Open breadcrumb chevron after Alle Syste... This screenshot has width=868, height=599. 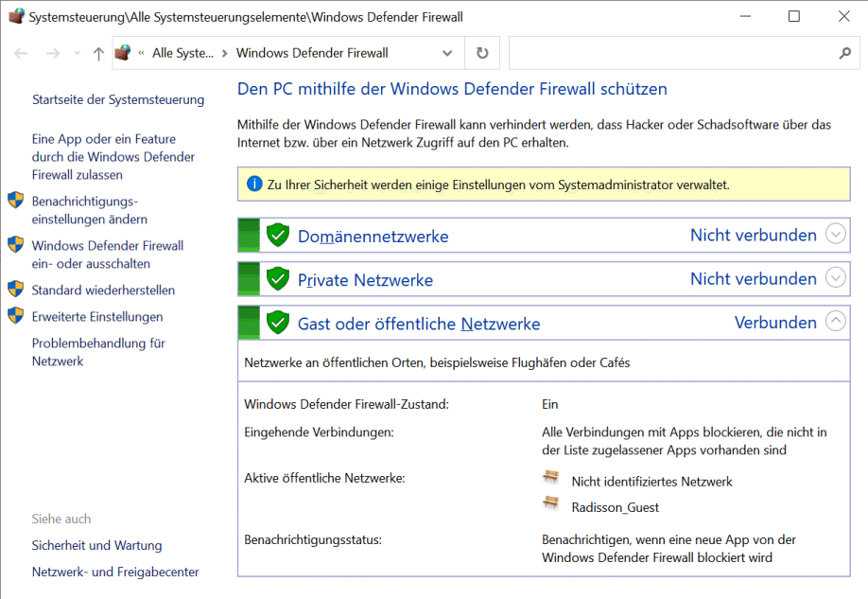(225, 53)
